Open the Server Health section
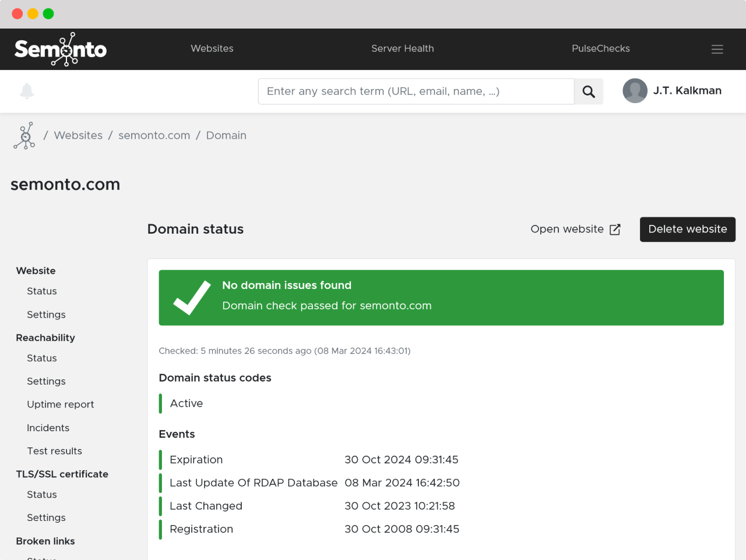 (x=403, y=48)
